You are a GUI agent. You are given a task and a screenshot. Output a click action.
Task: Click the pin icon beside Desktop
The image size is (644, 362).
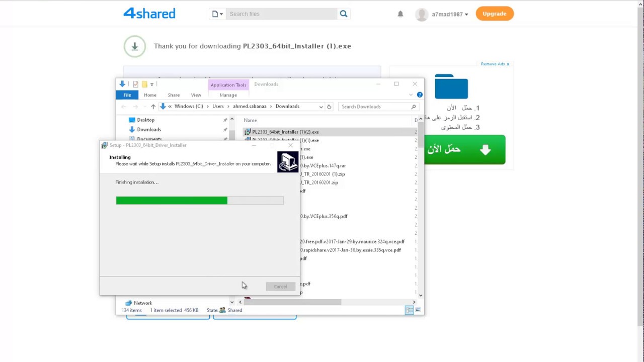coord(225,120)
